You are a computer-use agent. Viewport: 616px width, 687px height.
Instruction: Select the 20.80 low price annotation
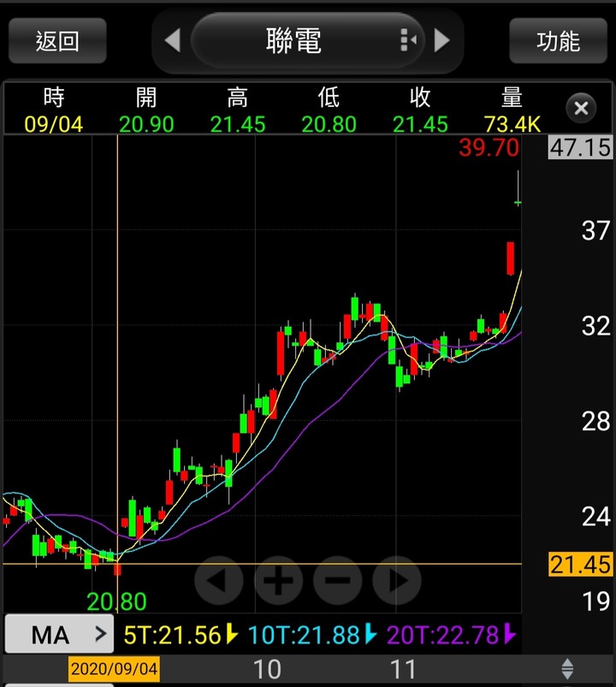(116, 601)
